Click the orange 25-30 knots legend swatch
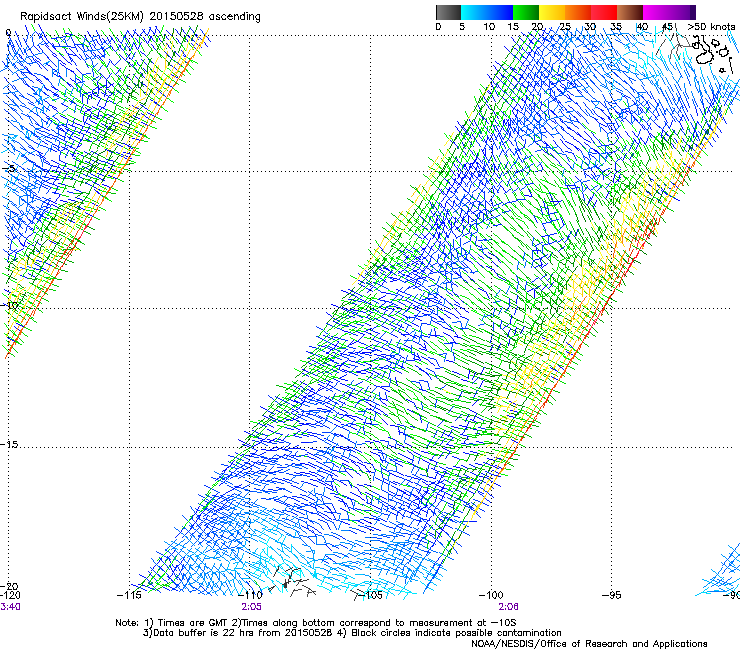 pyautogui.click(x=578, y=12)
